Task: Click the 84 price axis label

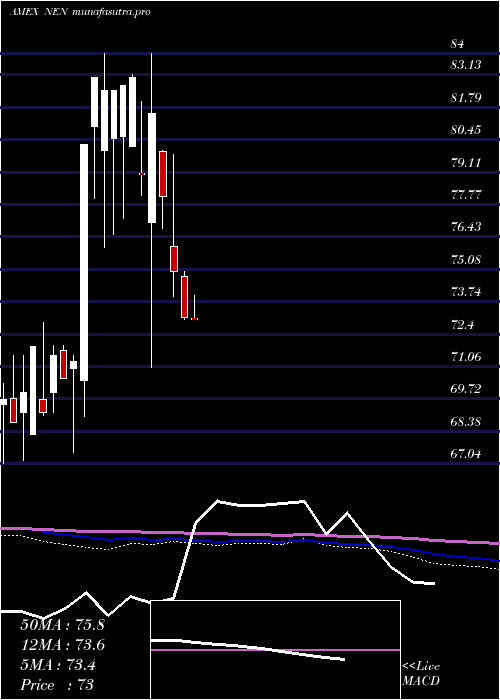Action: [x=458, y=44]
